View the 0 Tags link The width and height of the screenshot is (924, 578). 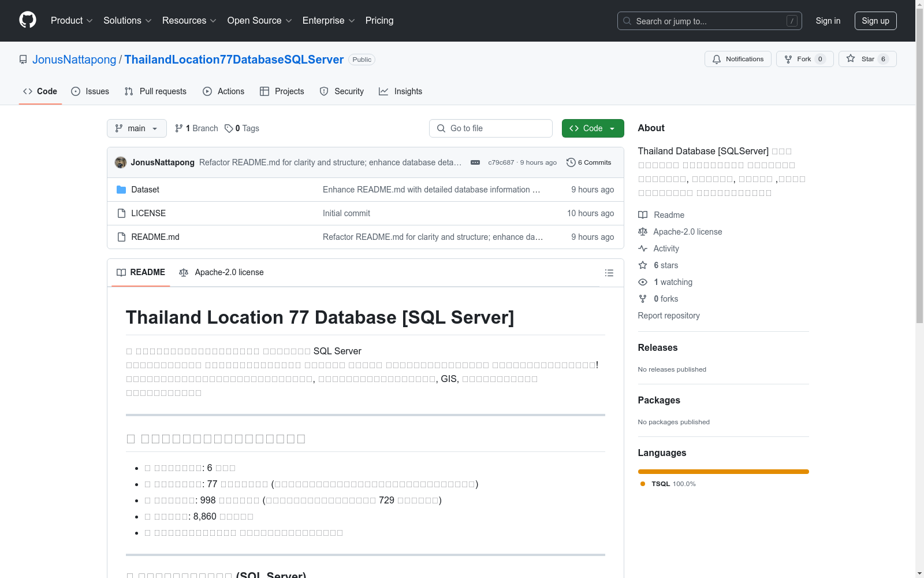point(242,128)
